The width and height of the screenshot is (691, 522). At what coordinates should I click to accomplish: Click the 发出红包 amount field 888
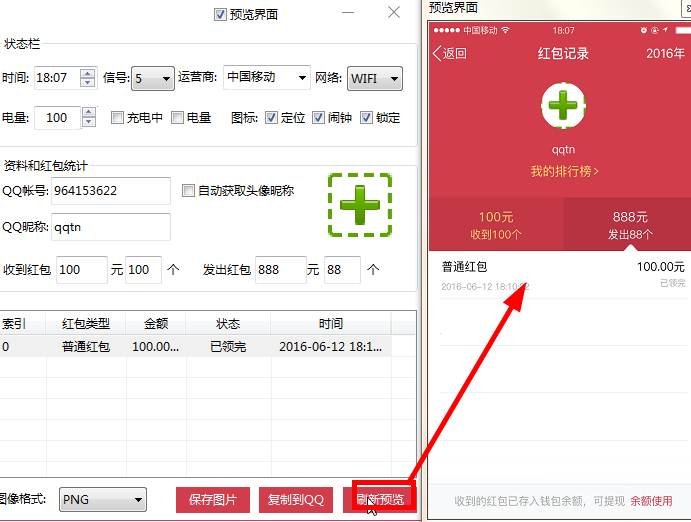[281, 270]
